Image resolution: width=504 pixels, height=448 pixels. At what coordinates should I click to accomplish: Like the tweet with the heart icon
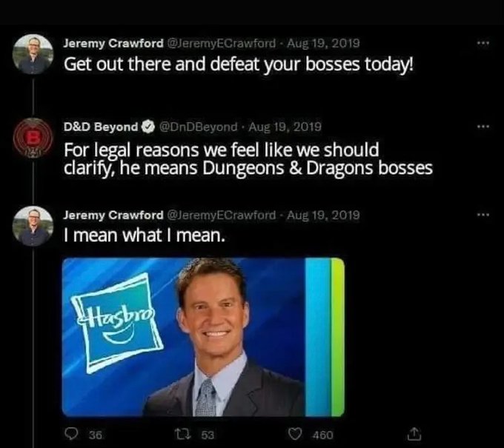[294, 434]
